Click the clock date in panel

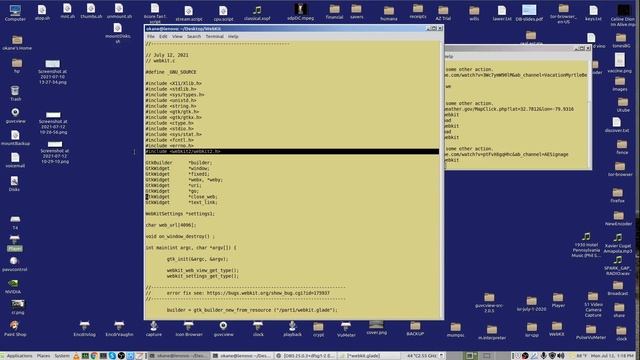tap(612, 356)
